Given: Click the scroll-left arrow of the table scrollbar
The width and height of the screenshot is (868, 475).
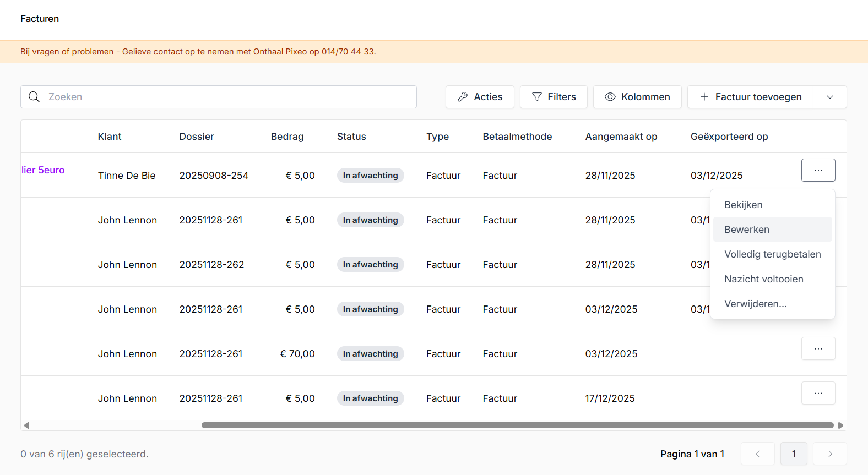Looking at the screenshot, I should 26,425.
